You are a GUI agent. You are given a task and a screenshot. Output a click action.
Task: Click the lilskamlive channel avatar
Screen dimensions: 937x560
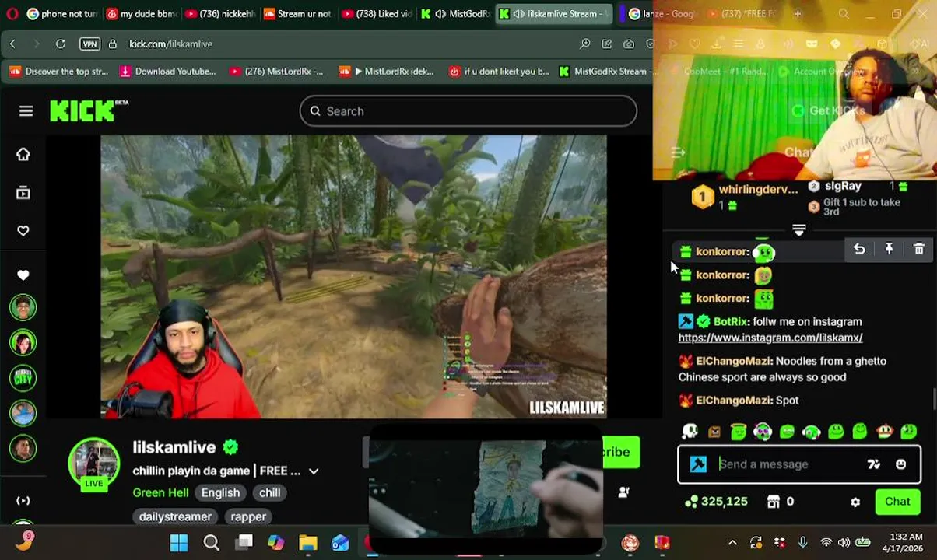coord(93,463)
